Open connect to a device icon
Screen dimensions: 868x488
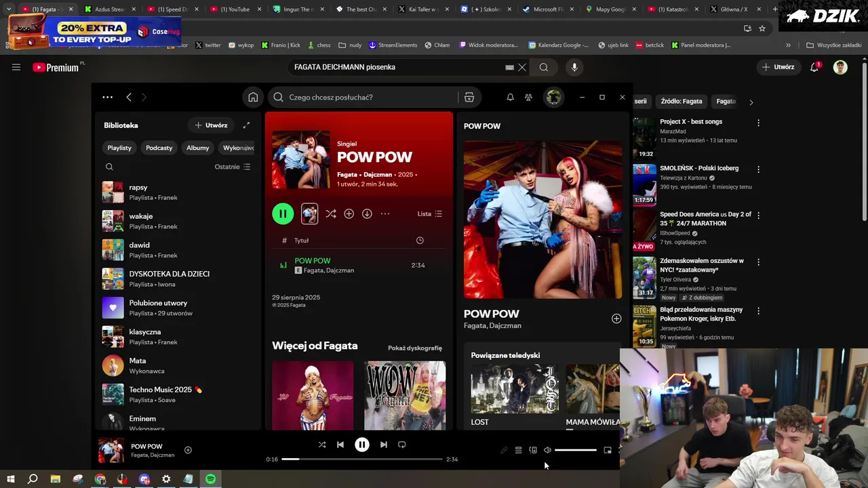(x=533, y=450)
